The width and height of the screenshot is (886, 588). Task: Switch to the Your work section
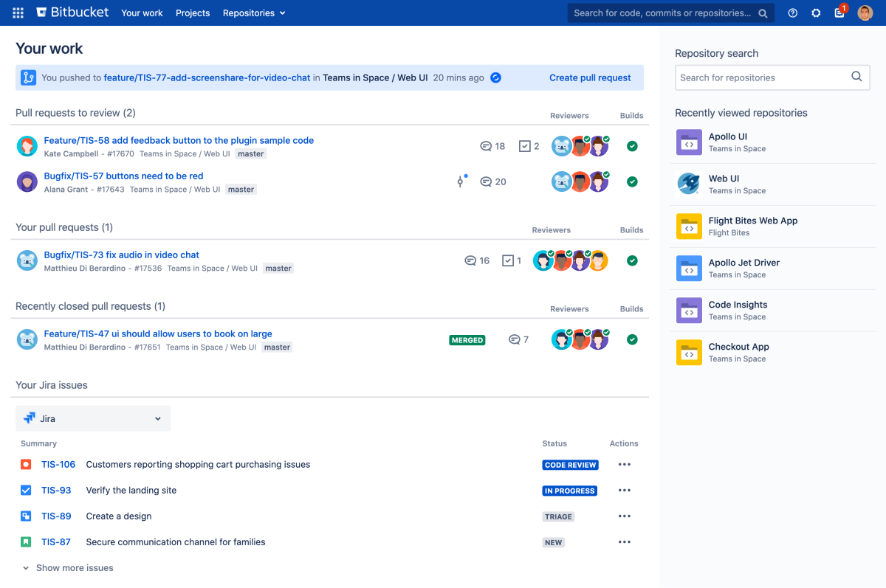point(142,13)
